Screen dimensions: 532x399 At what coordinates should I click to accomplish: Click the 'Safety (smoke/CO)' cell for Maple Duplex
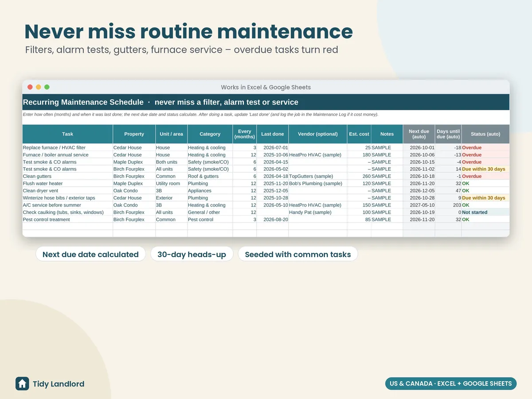tap(210, 162)
